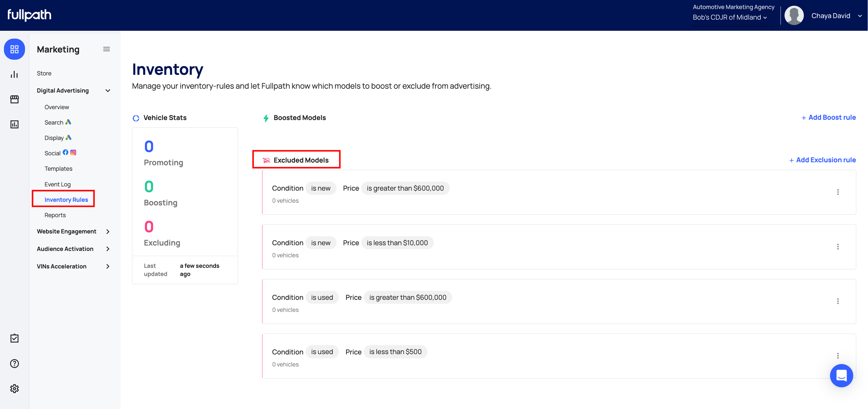The image size is (868, 409).
Task: Open the bar chart analytics icon
Action: (14, 74)
